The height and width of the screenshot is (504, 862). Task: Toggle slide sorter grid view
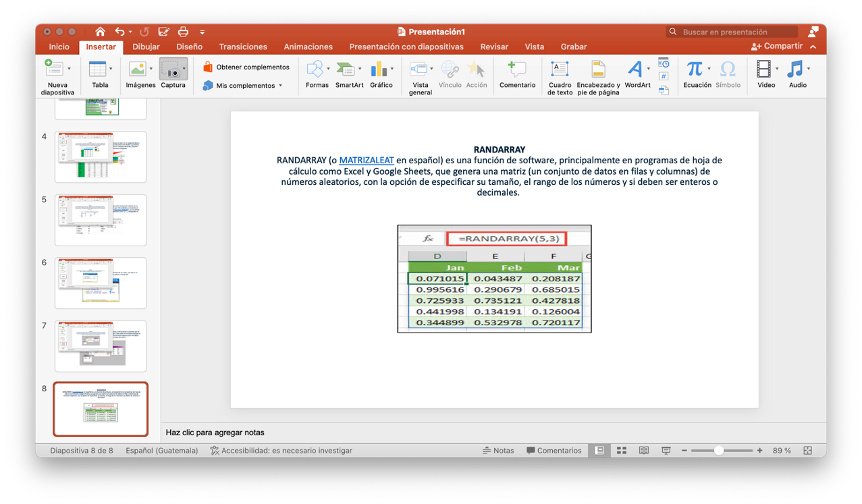(x=622, y=451)
